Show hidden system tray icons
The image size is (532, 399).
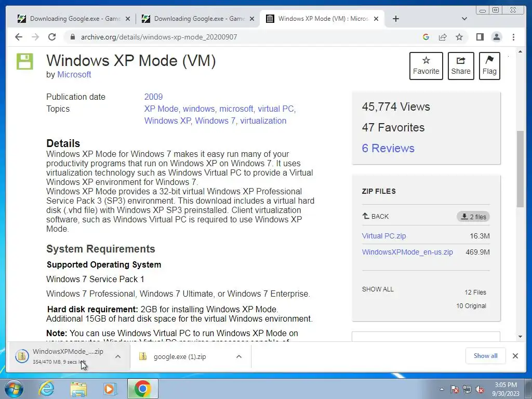tap(442, 389)
